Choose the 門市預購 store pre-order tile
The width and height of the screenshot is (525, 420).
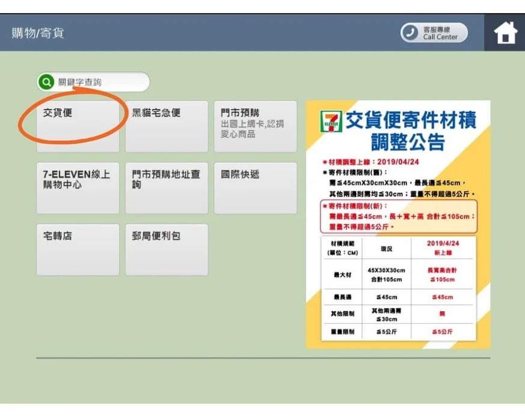pos(255,126)
